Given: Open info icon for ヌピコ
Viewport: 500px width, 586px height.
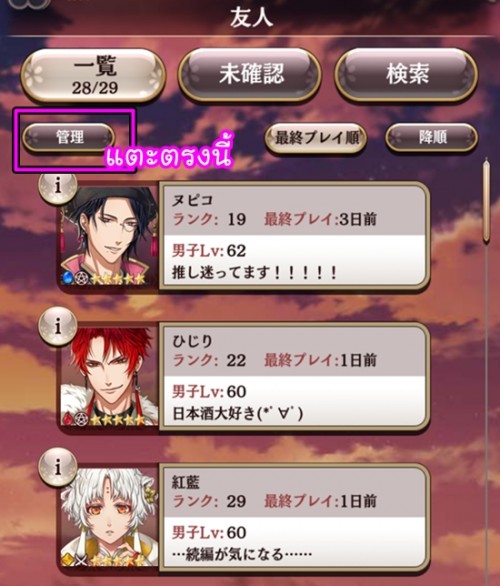Looking at the screenshot, I should click(x=58, y=185).
